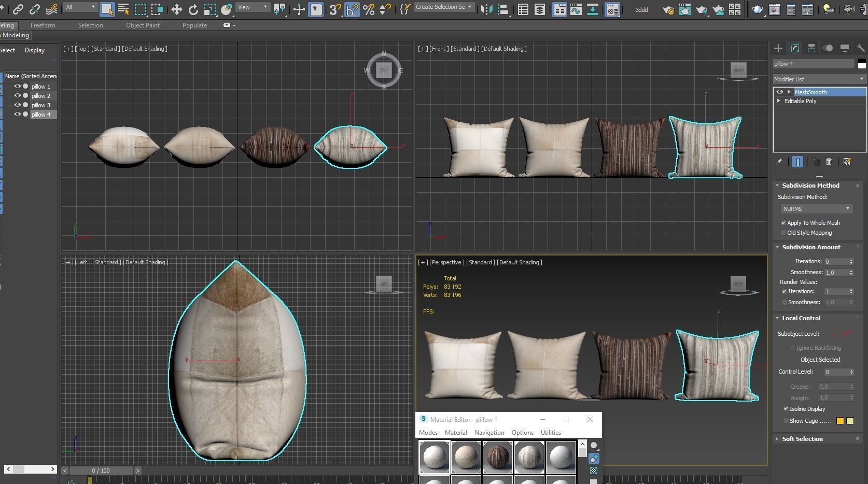Viewport: 868px width, 484px height.
Task: Open Create Selection Set dropdown
Action: click(x=444, y=7)
